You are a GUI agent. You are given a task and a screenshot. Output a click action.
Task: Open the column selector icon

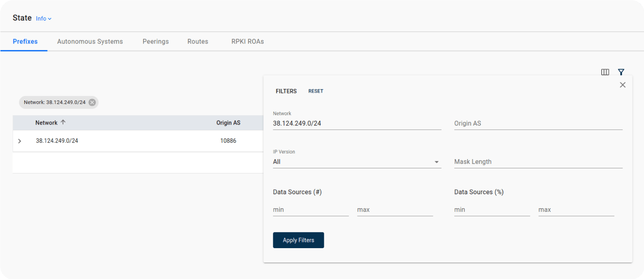[605, 72]
